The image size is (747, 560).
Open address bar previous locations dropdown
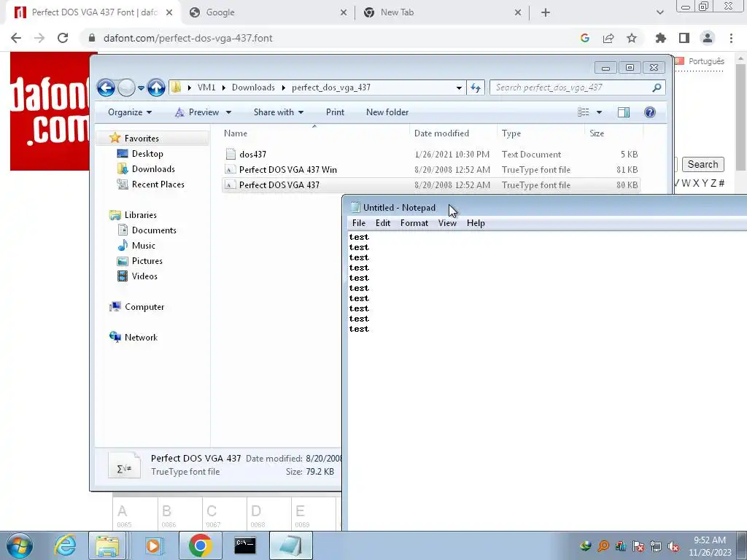459,87
